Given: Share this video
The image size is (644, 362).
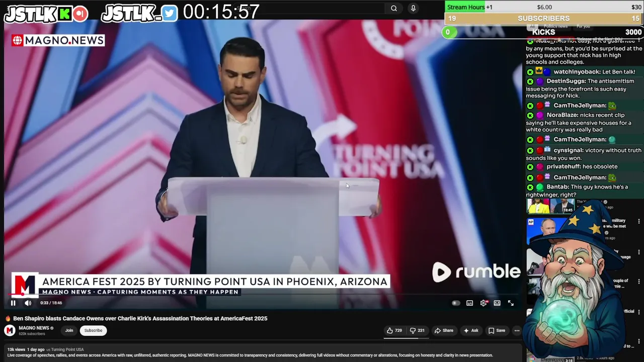Looking at the screenshot, I should pos(444,330).
